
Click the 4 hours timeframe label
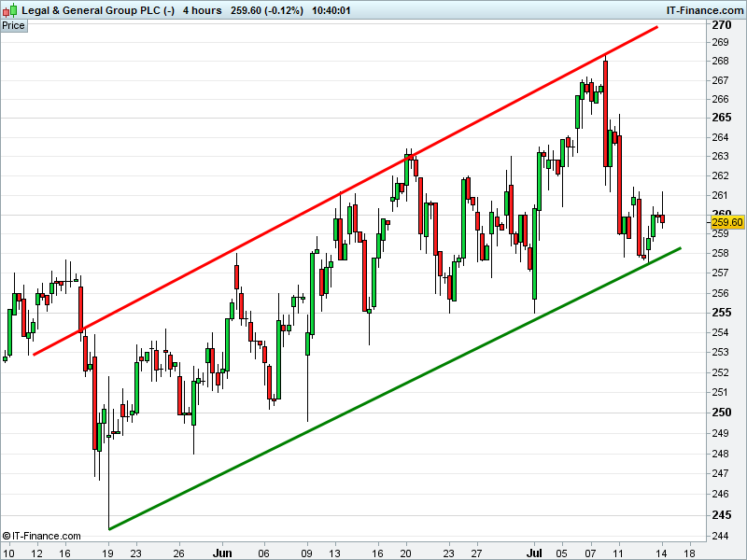pyautogui.click(x=203, y=10)
